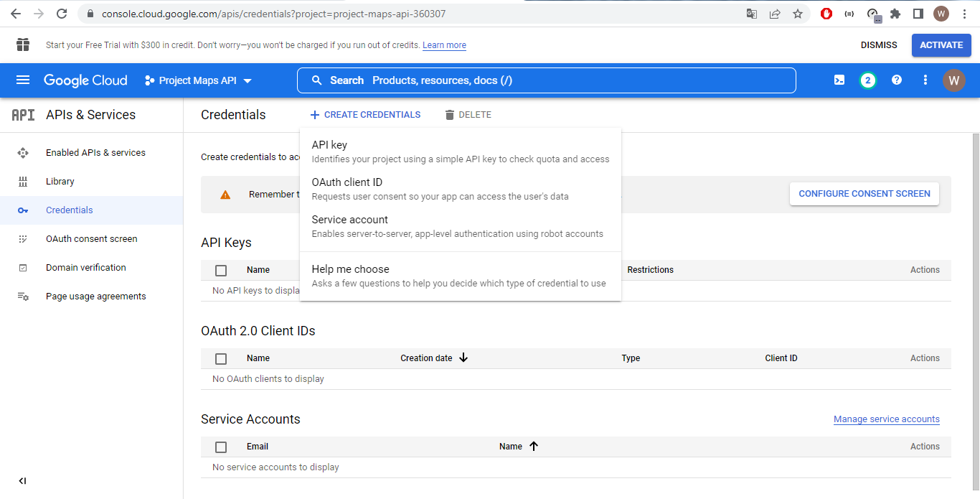
Task: Click the gift icon in trial banner
Action: pyautogui.click(x=23, y=45)
